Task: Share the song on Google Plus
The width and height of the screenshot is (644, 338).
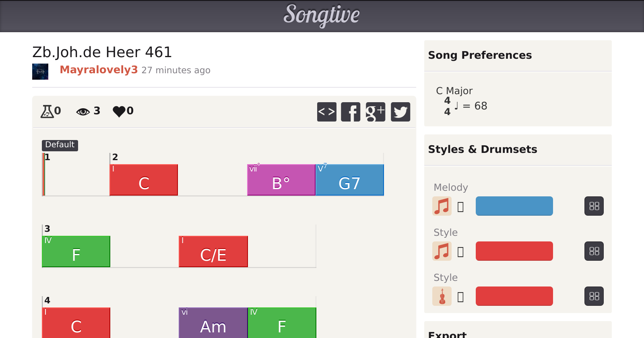Action: click(x=376, y=112)
